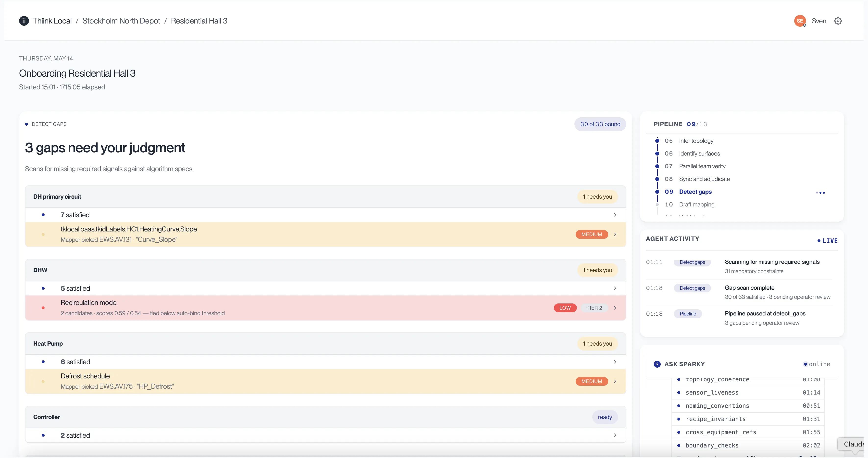Image resolution: width=868 pixels, height=458 pixels.
Task: Click the 30 of 33 bound badge
Action: pos(600,124)
